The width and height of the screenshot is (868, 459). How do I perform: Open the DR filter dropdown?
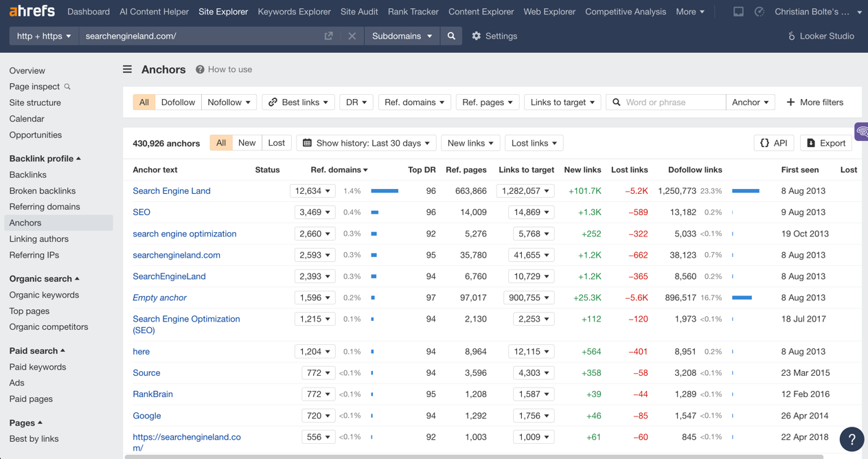[x=356, y=102]
